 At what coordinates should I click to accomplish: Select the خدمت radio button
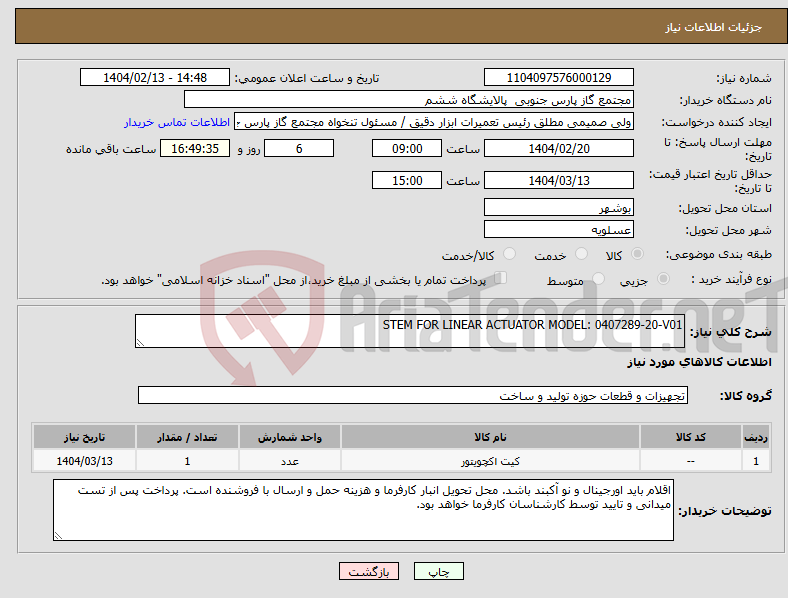click(x=581, y=254)
